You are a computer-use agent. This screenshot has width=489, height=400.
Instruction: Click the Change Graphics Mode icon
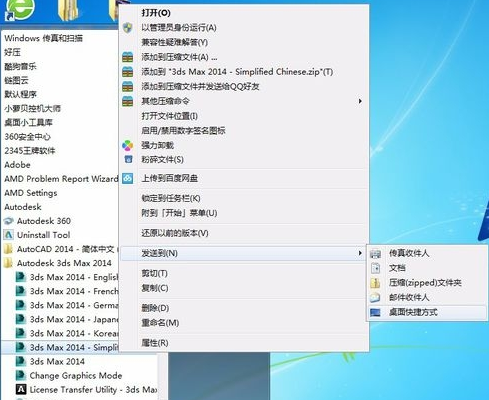(21, 375)
